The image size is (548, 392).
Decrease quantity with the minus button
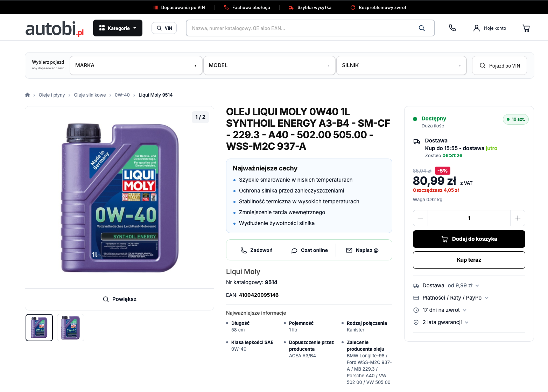(420, 218)
